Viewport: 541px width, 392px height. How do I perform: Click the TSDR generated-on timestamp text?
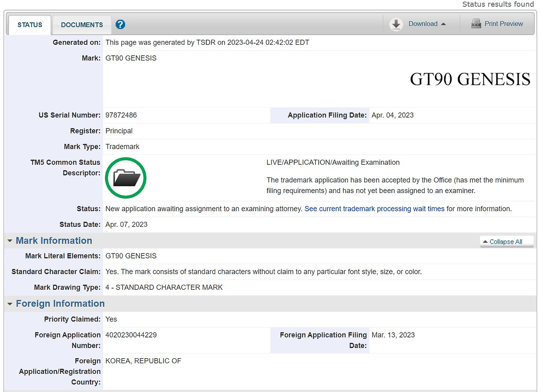207,42
